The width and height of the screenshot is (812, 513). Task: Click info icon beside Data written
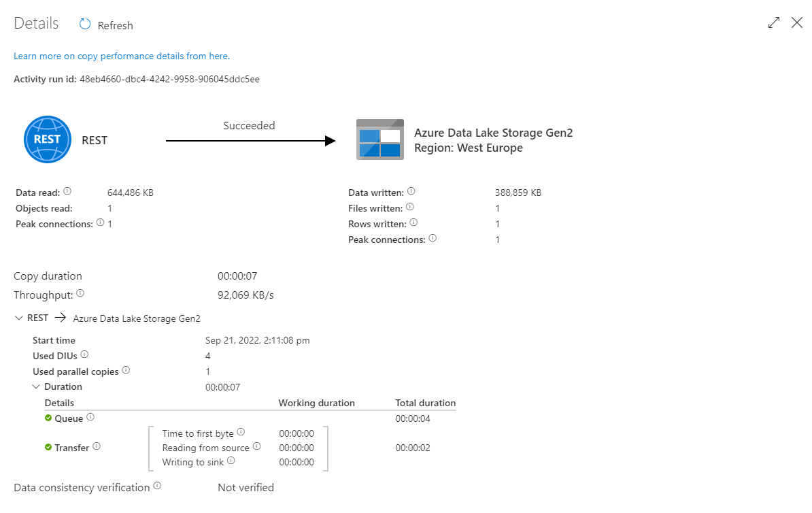411,192
